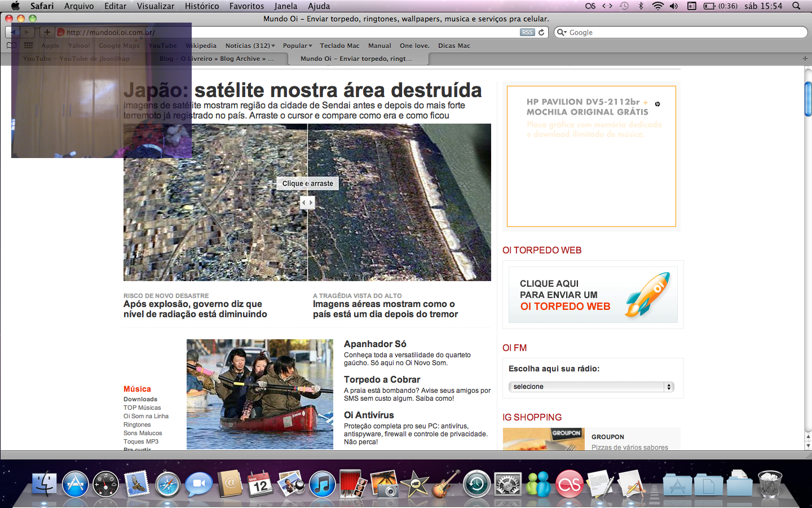
Task: Open the Editar menu
Action: pyautogui.click(x=115, y=6)
